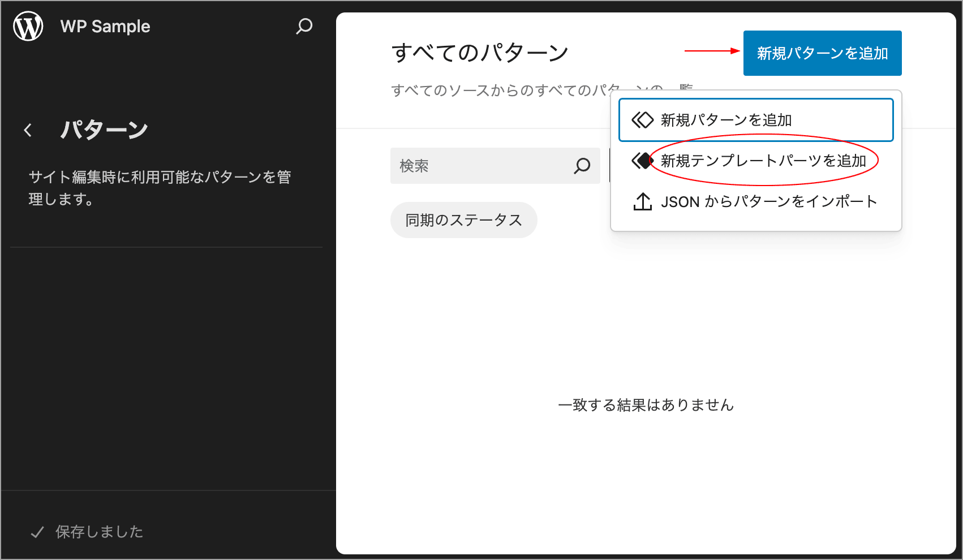The width and height of the screenshot is (963, 560).
Task: Select JSON からパターンをインポート menu entry
Action: (x=768, y=201)
